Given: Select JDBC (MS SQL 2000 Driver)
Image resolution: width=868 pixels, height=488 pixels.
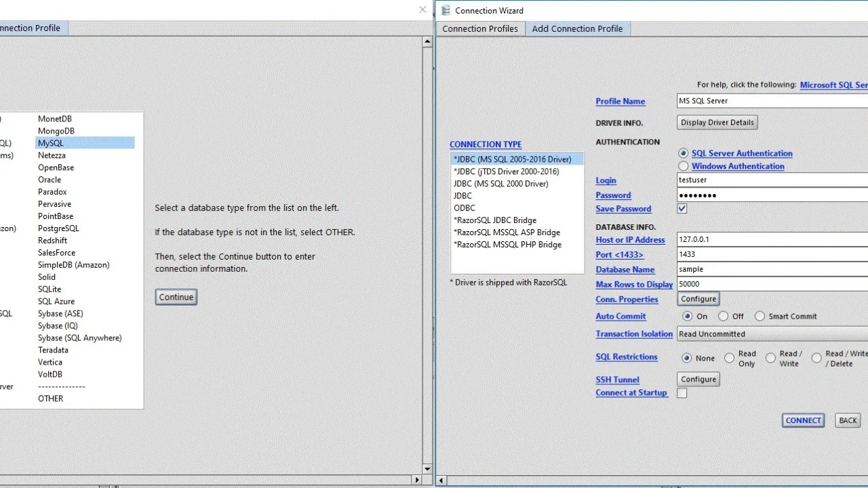Looking at the screenshot, I should [517, 184].
